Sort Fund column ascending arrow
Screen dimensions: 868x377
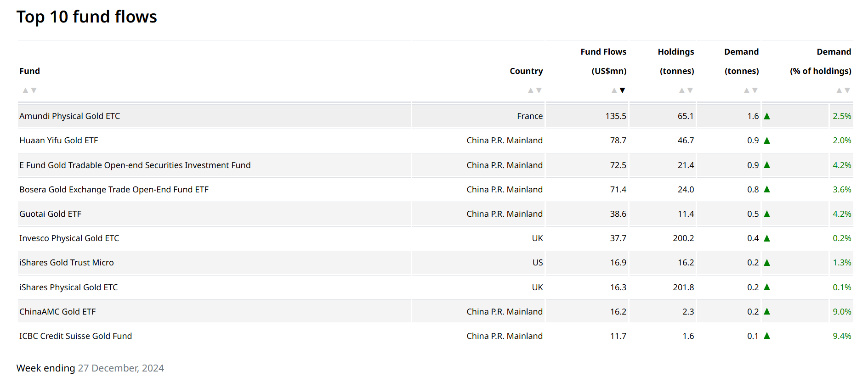point(26,90)
